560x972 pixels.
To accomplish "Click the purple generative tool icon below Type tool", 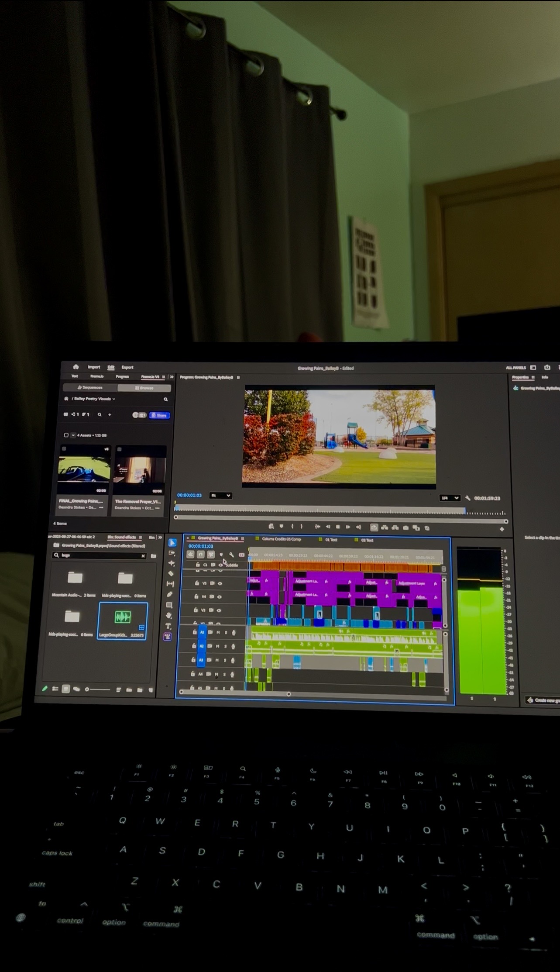I will 168,637.
